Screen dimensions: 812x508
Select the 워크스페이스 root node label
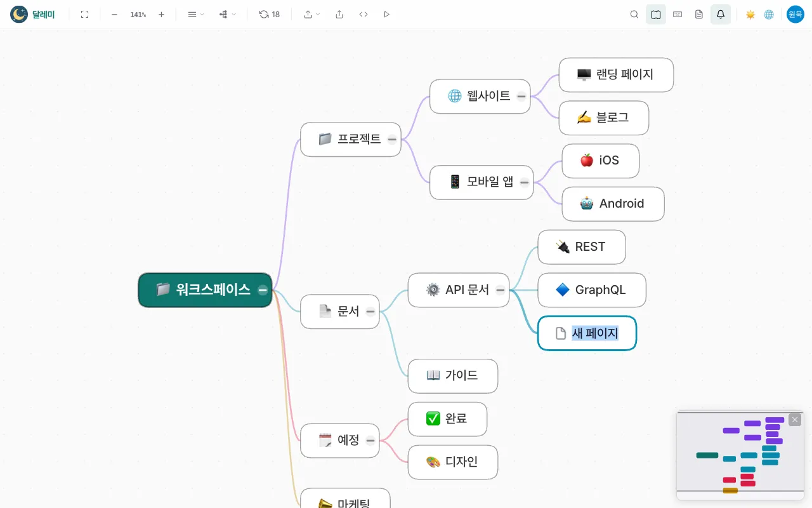click(x=213, y=290)
